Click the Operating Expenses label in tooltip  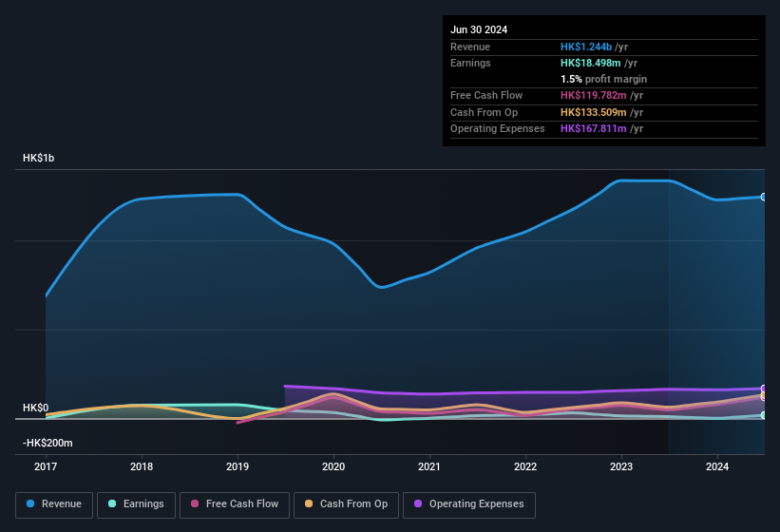498,129
